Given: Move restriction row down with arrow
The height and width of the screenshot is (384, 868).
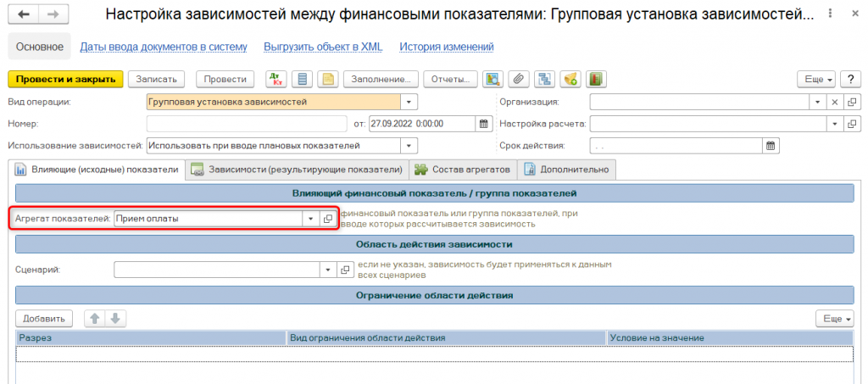Looking at the screenshot, I should click(114, 319).
